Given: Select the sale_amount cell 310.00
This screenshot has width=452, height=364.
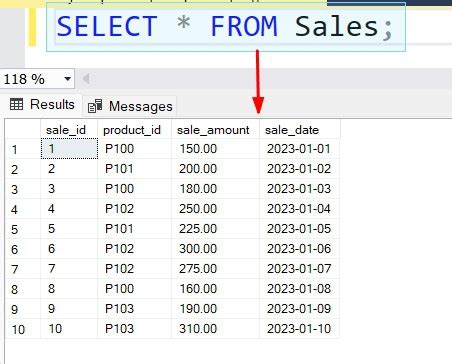Looking at the screenshot, I should tap(215, 329).
